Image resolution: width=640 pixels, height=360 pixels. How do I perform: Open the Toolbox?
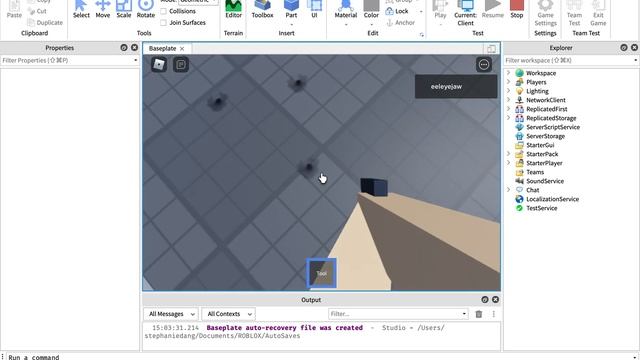(262, 9)
